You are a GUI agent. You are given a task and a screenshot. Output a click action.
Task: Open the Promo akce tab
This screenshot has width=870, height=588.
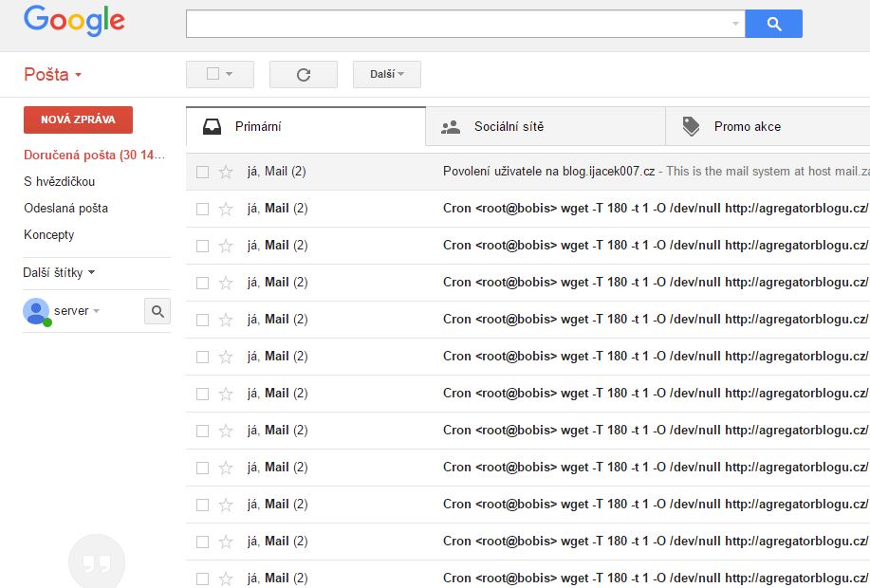(x=746, y=126)
